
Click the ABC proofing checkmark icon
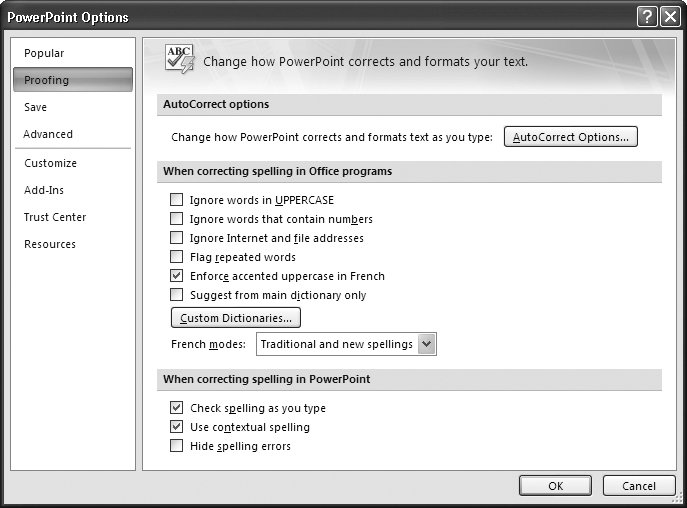178,59
